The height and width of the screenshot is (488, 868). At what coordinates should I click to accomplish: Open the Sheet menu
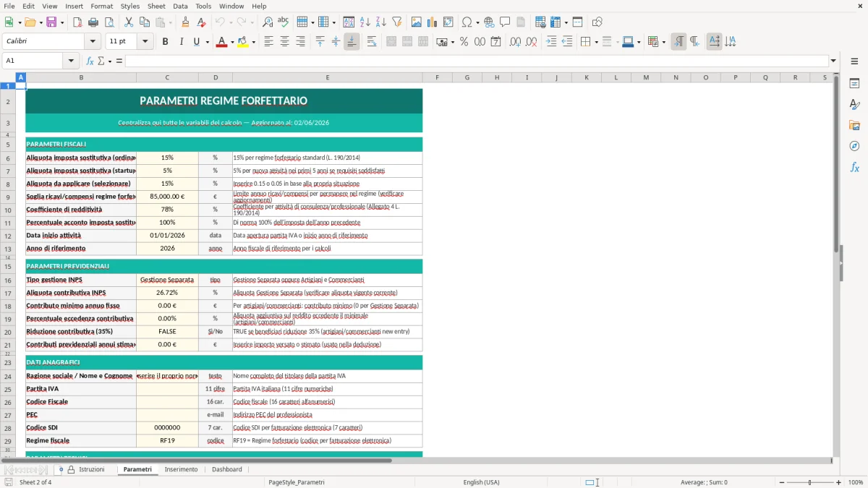(x=156, y=6)
